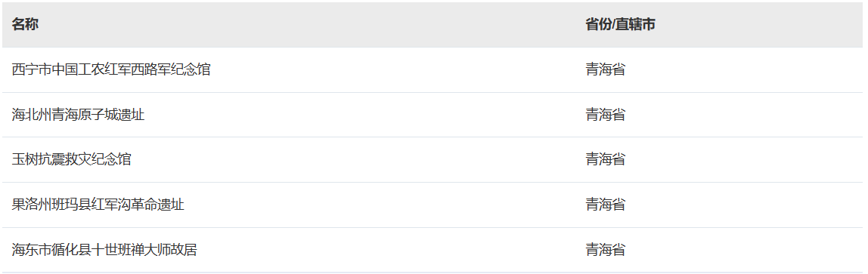Open 海东市循化县十世班禅大师故居 entry
Viewport: 868px width, 274px height.
tap(104, 251)
